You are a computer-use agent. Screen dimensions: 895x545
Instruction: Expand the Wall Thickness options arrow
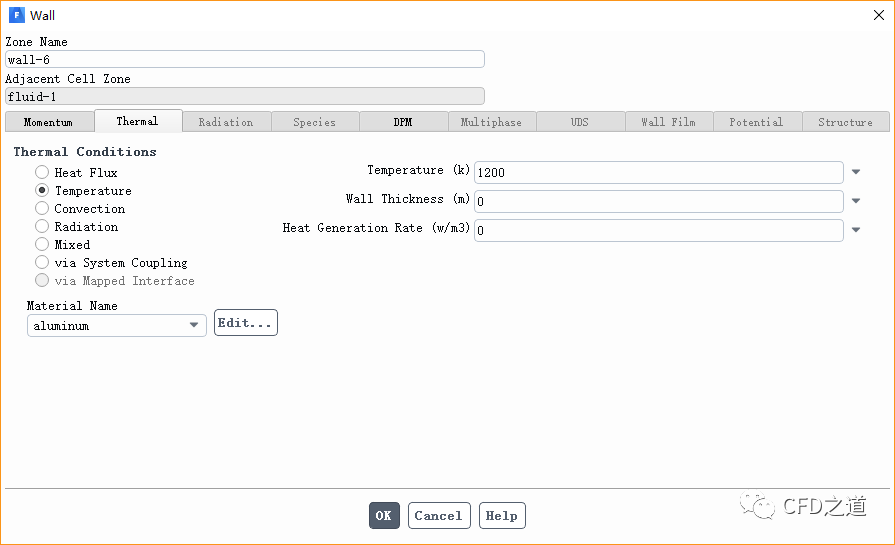[856, 201]
